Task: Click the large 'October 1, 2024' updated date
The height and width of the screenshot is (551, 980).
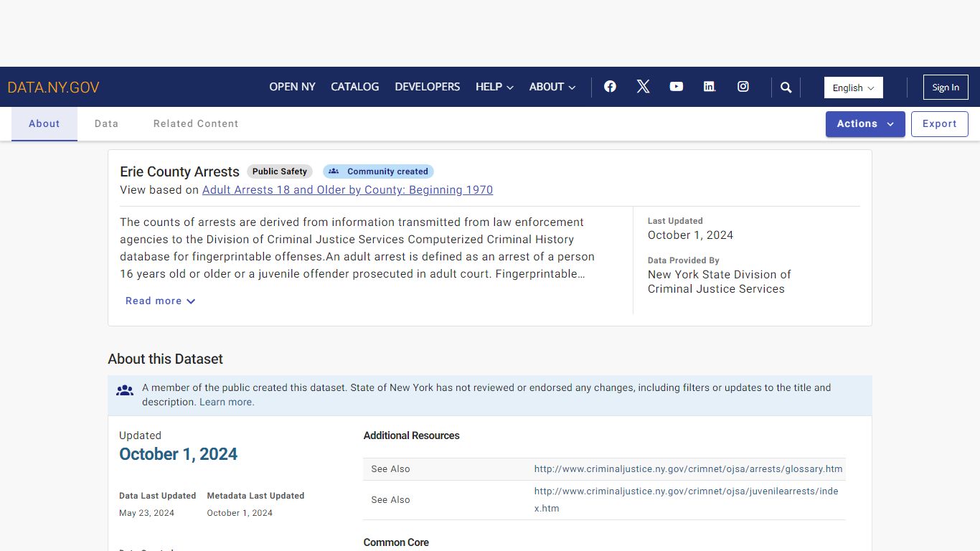Action: (179, 455)
